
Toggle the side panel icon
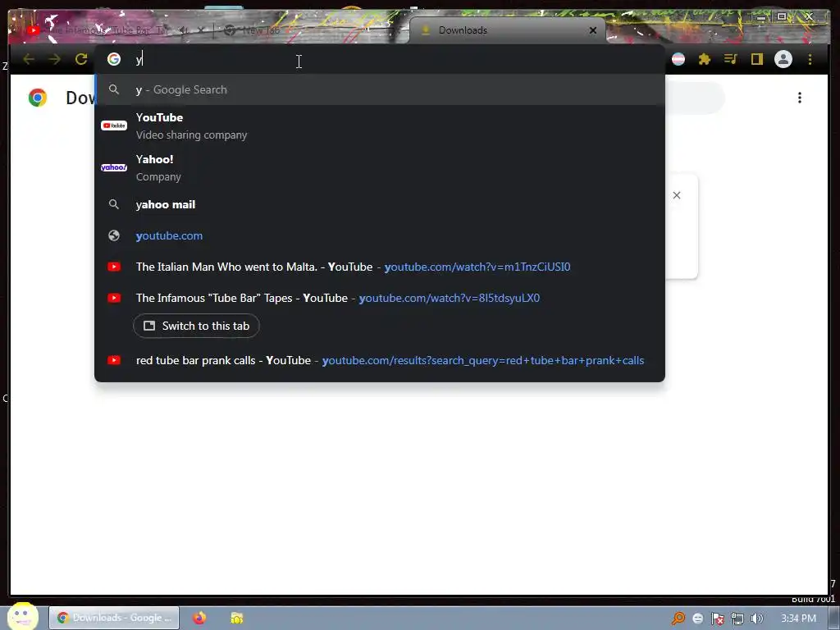pos(757,59)
